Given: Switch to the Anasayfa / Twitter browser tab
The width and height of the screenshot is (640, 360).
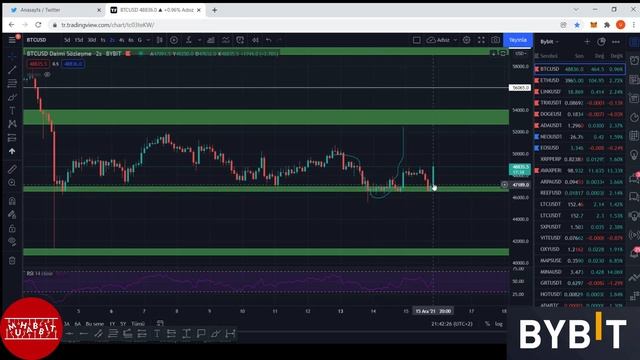Looking at the screenshot, I should (x=54, y=10).
